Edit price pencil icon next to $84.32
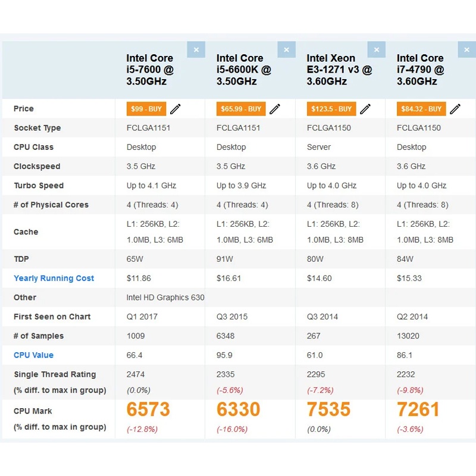This screenshot has height=476, width=476. click(x=455, y=109)
